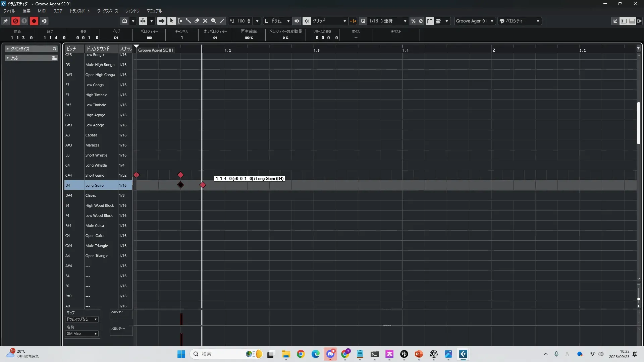Image resolution: width=644 pixels, height=362 pixels.
Task: Select the Object Selection arrow tool
Action: (x=171, y=21)
